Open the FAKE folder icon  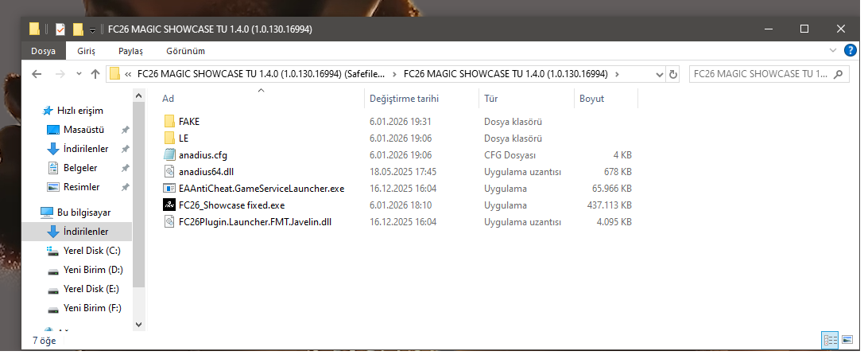click(169, 122)
